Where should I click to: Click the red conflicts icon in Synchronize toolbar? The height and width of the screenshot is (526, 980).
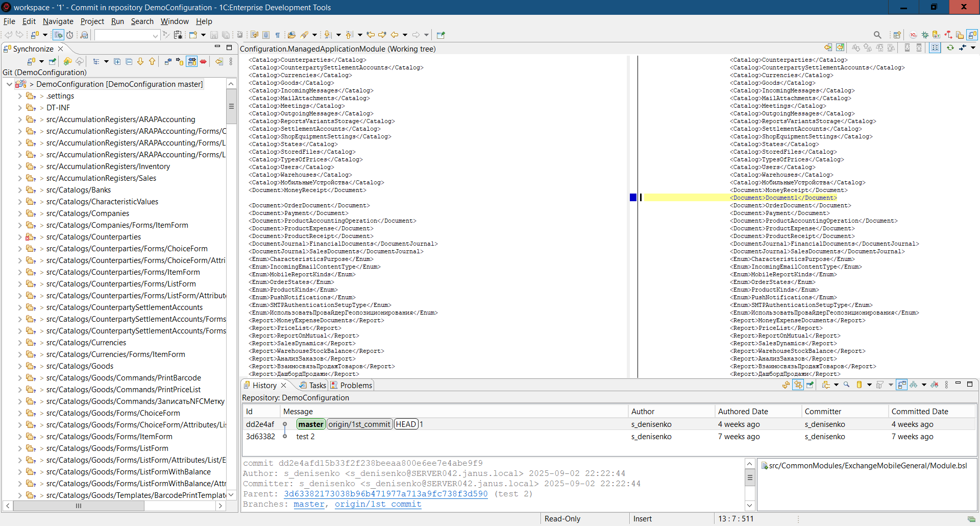[x=203, y=62]
